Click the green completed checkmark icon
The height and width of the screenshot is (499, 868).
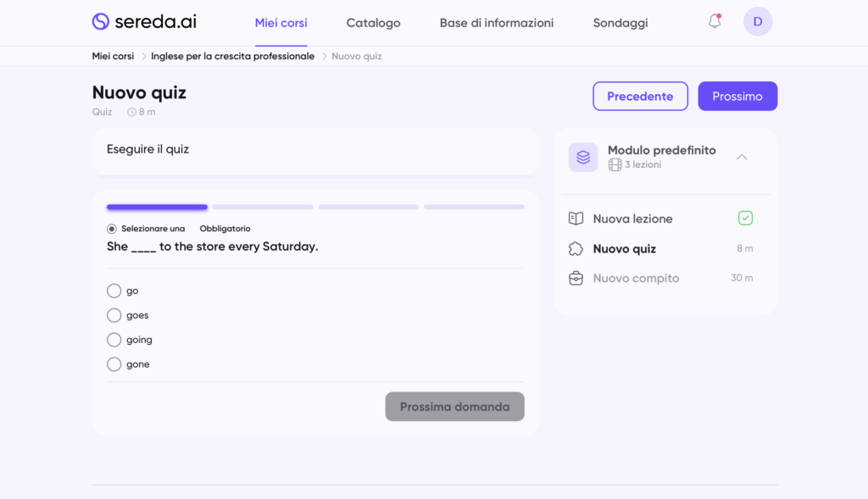tap(745, 219)
